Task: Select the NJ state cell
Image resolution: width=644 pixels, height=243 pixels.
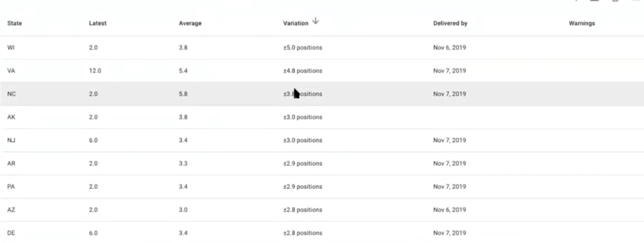Action: 11,140
